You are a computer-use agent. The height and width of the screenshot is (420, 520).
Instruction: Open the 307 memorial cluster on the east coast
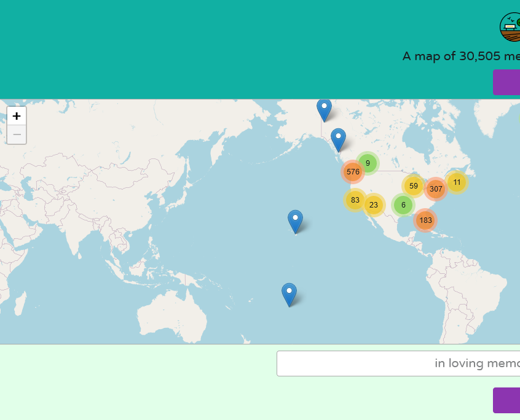436,189
